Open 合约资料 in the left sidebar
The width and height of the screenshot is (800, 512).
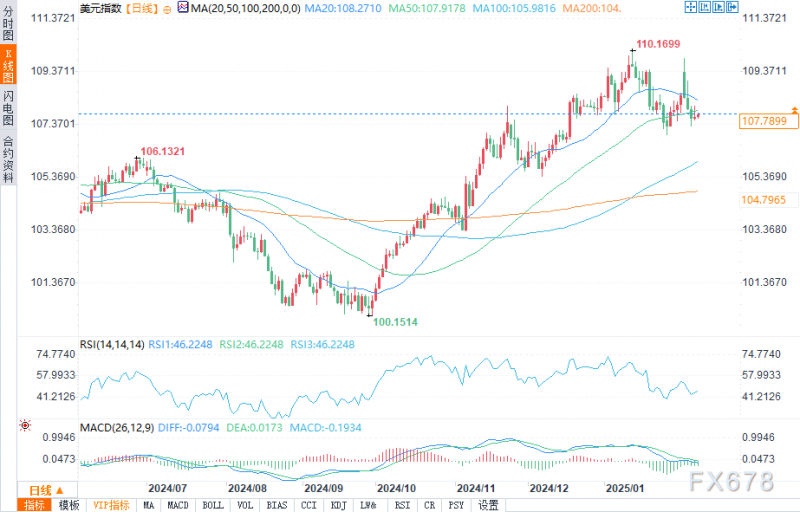click(8, 158)
